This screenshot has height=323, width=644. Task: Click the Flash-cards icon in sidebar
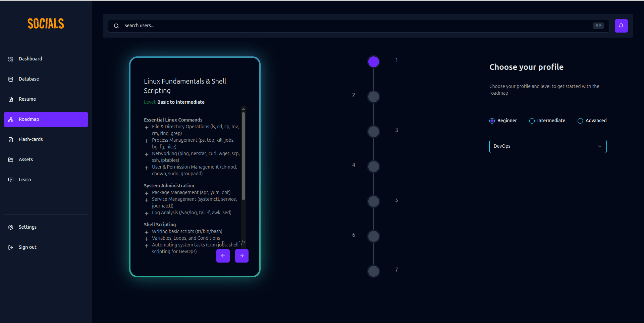[11, 140]
